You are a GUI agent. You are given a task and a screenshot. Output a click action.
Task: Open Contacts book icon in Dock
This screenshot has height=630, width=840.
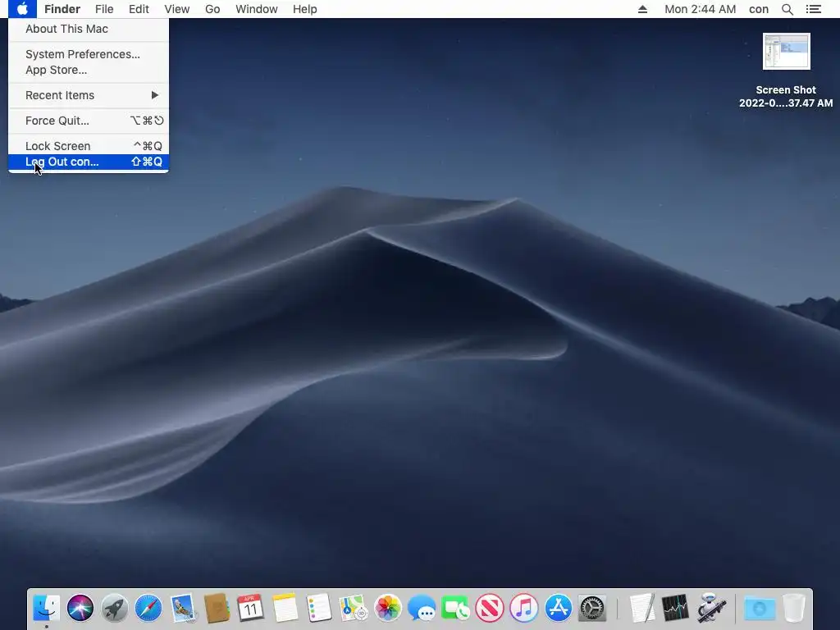(217, 608)
